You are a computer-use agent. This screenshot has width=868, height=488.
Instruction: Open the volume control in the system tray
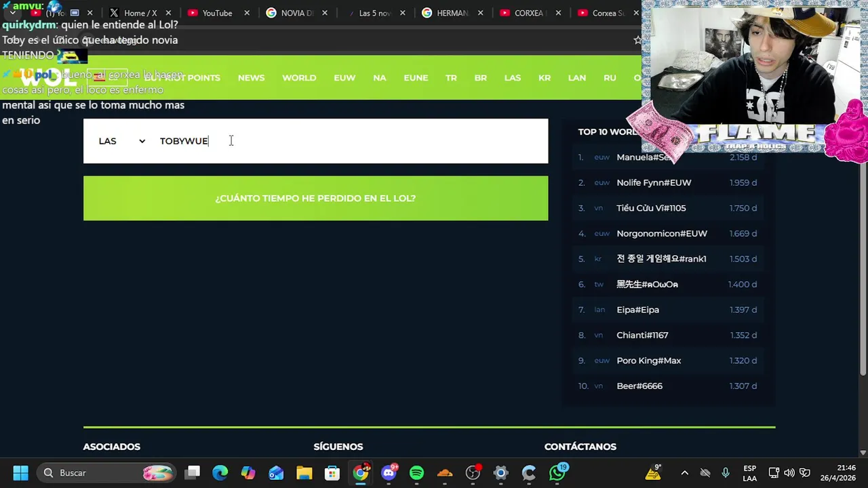[x=789, y=472]
